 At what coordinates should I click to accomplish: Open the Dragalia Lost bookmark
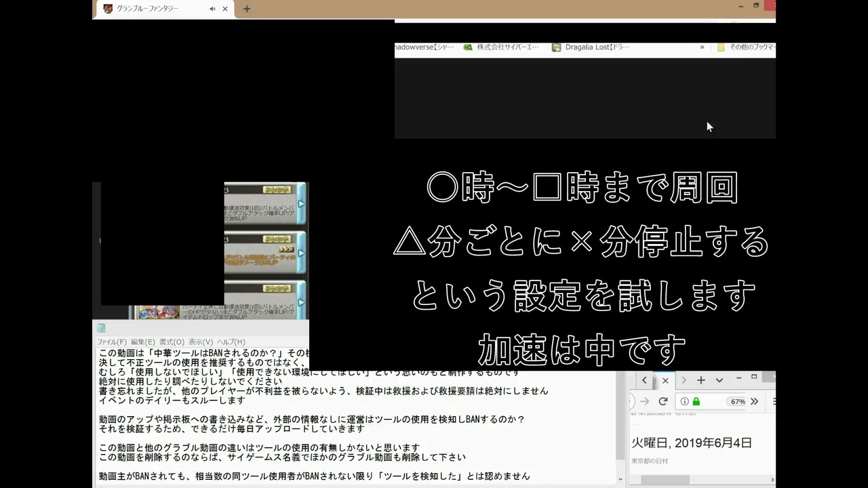591,47
